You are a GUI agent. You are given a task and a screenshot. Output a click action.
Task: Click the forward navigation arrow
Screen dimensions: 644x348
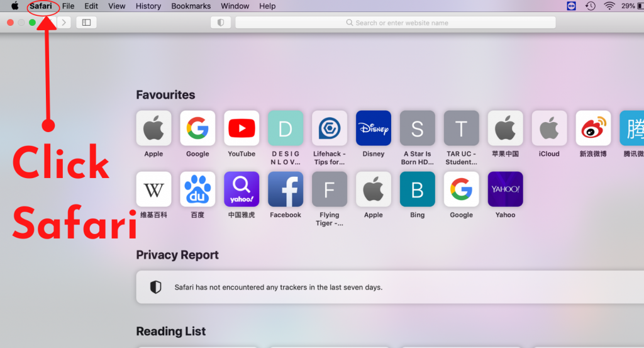64,23
